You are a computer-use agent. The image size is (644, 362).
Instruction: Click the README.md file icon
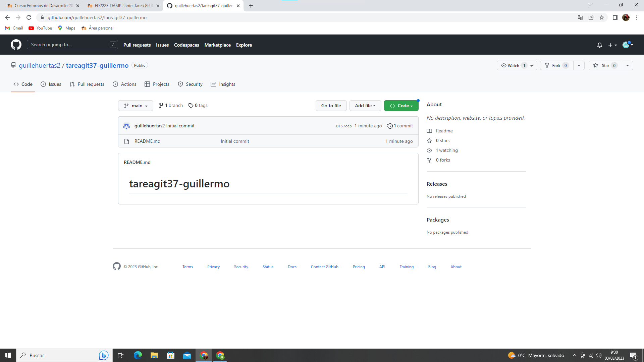click(x=126, y=141)
